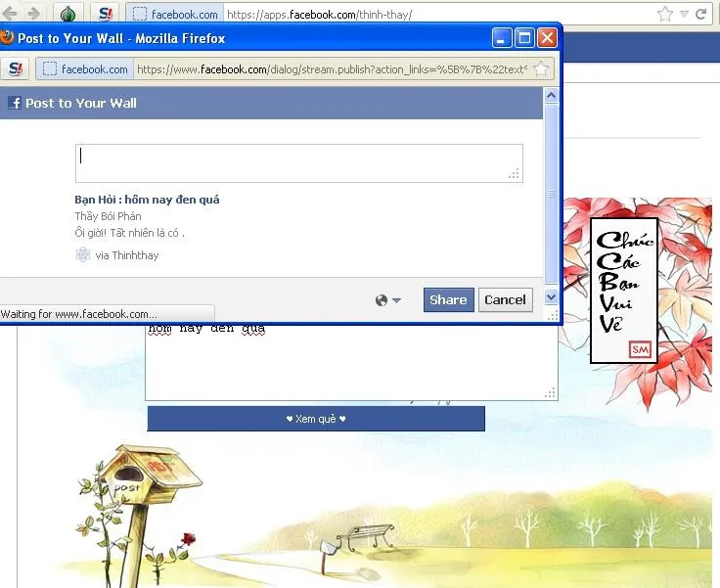The width and height of the screenshot is (720, 588).
Task: Minimize the Post to Your Wall window
Action: click(x=502, y=38)
